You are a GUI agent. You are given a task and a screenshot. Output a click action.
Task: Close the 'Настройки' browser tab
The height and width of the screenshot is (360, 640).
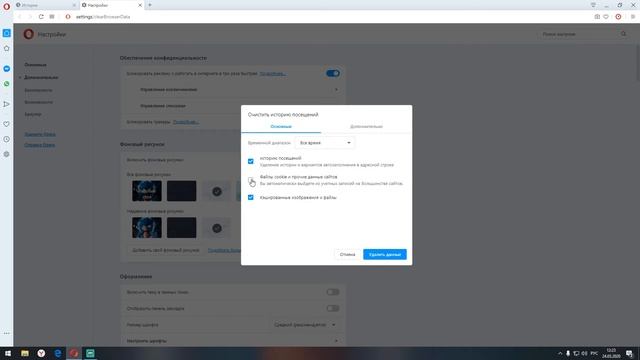point(140,5)
